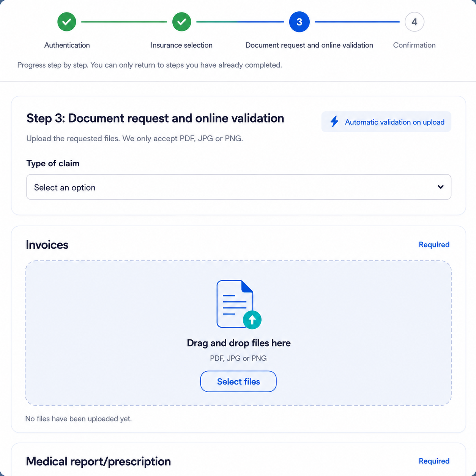Click the teal upload arrow badge

point(252,320)
